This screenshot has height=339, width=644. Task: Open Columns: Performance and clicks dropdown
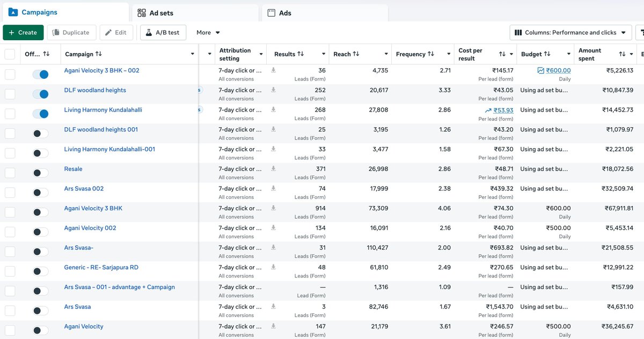coord(570,32)
